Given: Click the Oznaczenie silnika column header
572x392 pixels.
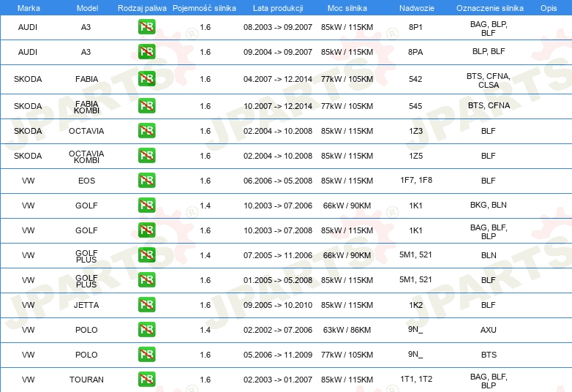Looking at the screenshot, I should [489, 8].
